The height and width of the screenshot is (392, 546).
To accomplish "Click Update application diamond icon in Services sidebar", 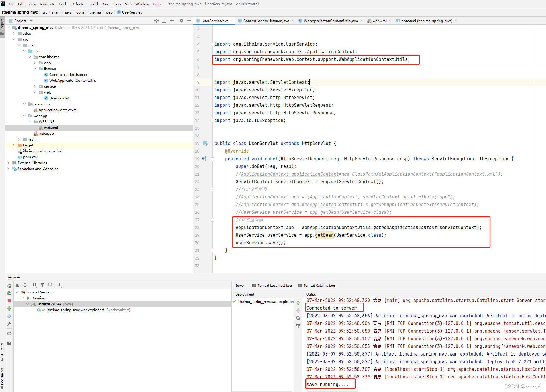I will 9,316.
